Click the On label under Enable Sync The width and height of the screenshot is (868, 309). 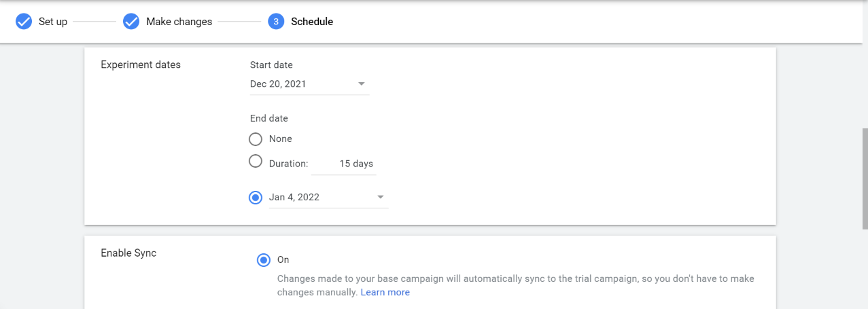(283, 260)
